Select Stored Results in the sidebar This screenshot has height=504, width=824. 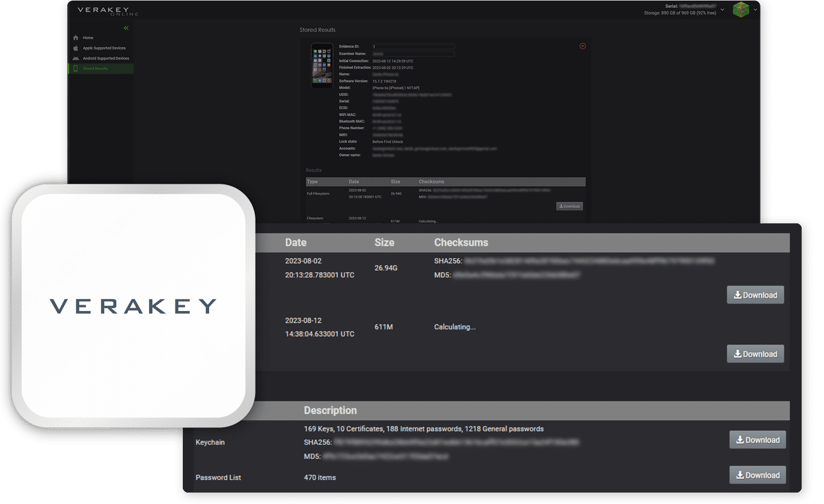(x=101, y=69)
